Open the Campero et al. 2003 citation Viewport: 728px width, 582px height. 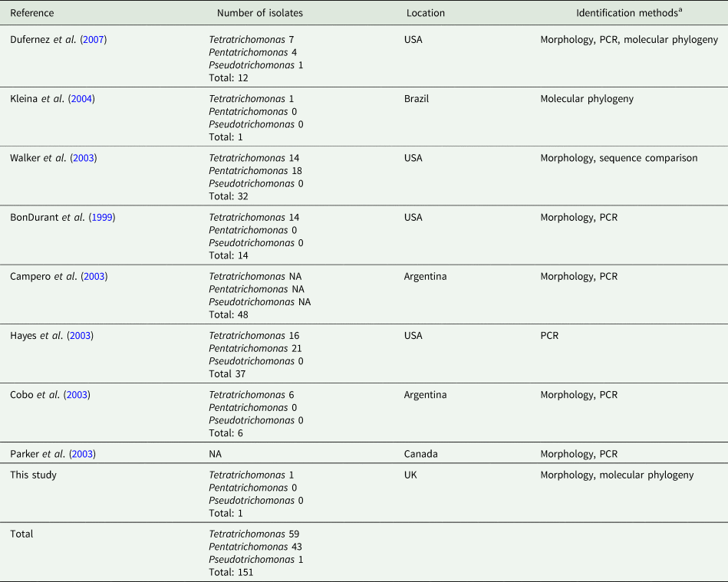click(x=94, y=276)
